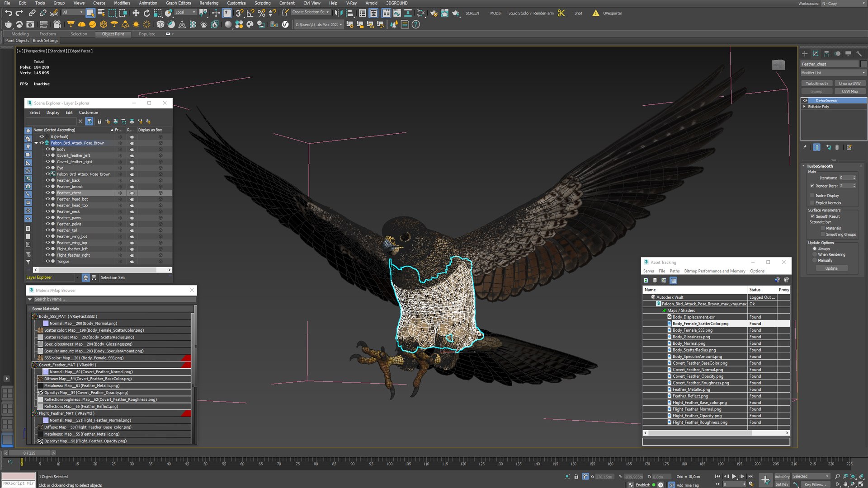
Task: Open Paths menu in Asset Tracking
Action: (x=675, y=271)
